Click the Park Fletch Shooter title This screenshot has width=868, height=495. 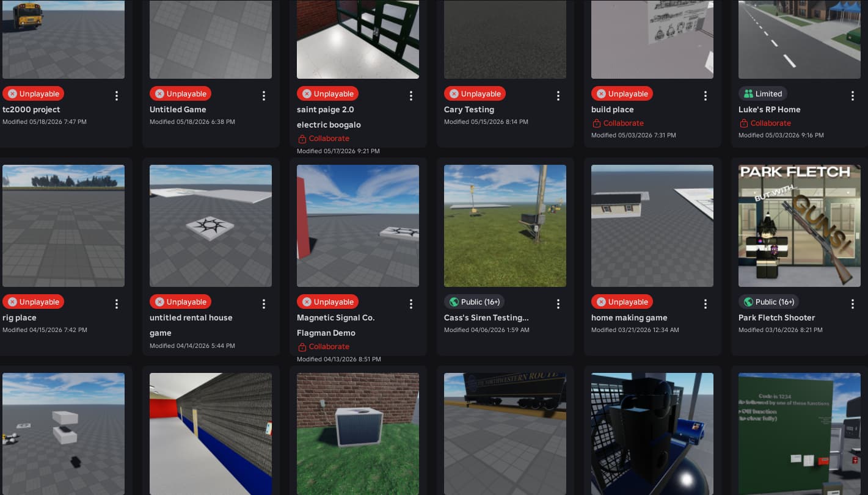coord(777,318)
